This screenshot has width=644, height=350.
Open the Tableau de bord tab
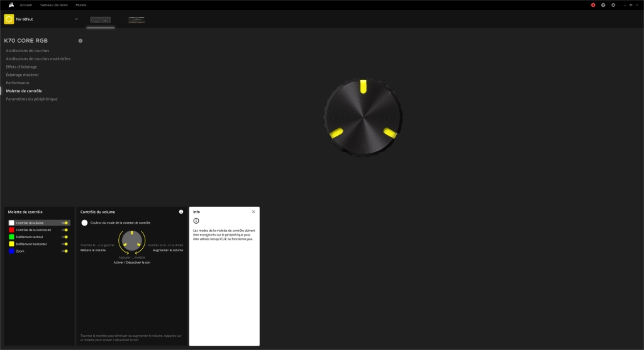53,5
